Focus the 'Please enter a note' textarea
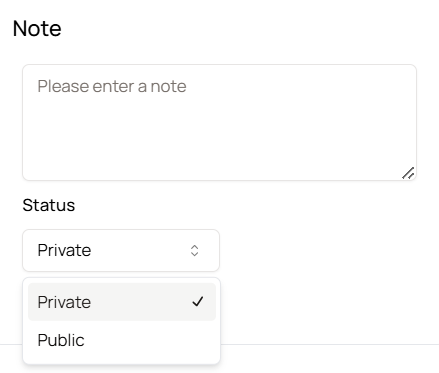Image resolution: width=439 pixels, height=373 pixels. (219, 122)
